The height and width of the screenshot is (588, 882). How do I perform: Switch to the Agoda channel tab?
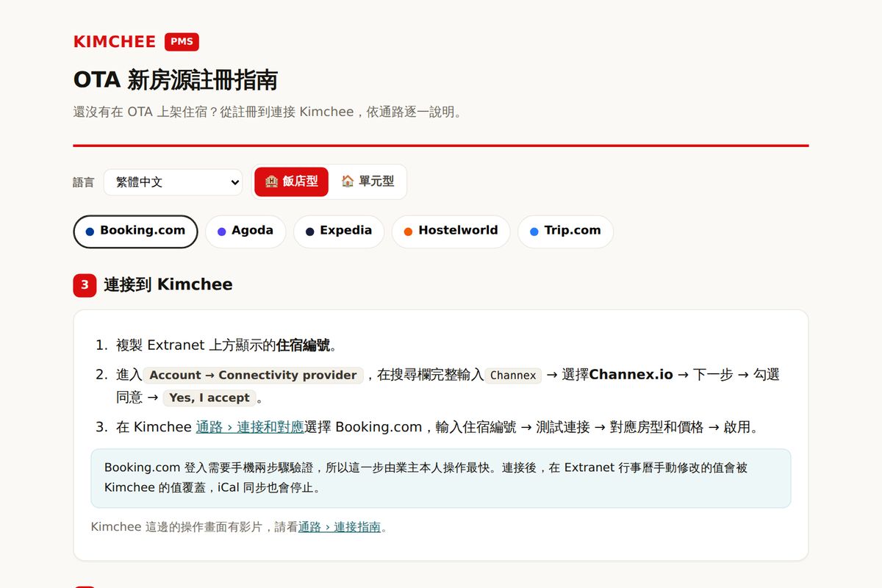coord(245,232)
